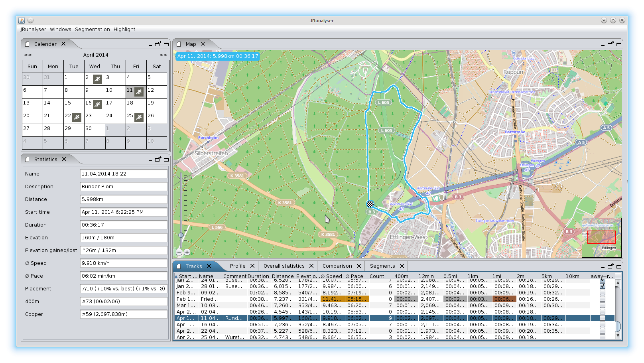The width and height of the screenshot is (644, 363).
Task: Uncheck the away checkbox for the Jan 2 track
Action: pyautogui.click(x=602, y=286)
